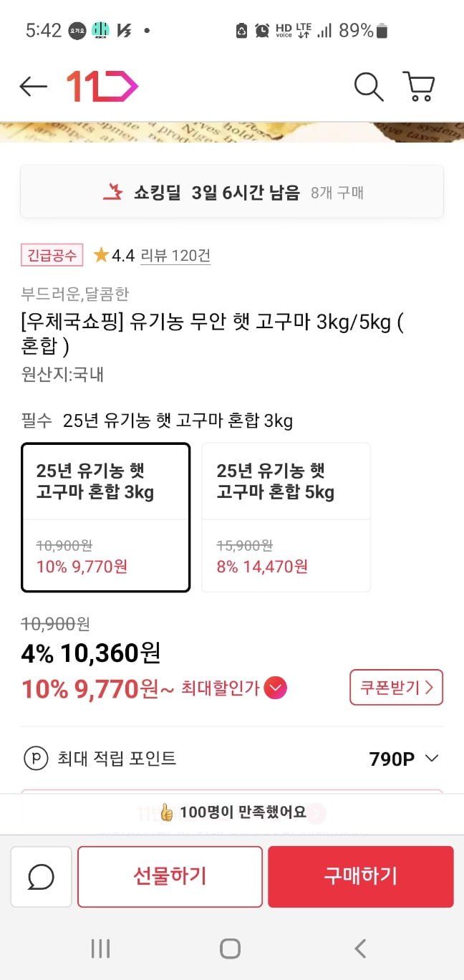Image resolution: width=464 pixels, height=980 pixels.
Task: Open the 11st logo home
Action: 102,87
